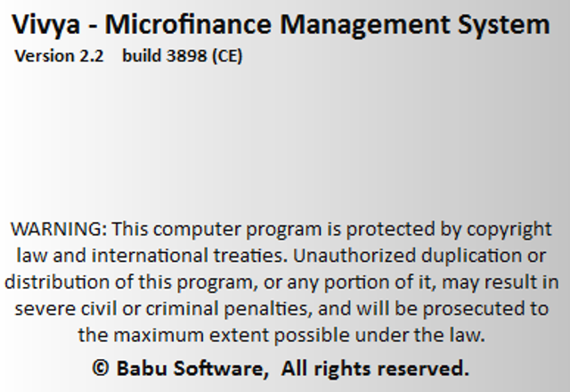Click the phrase protected by copyright
Screen dimensions: 570x392
point(462,227)
